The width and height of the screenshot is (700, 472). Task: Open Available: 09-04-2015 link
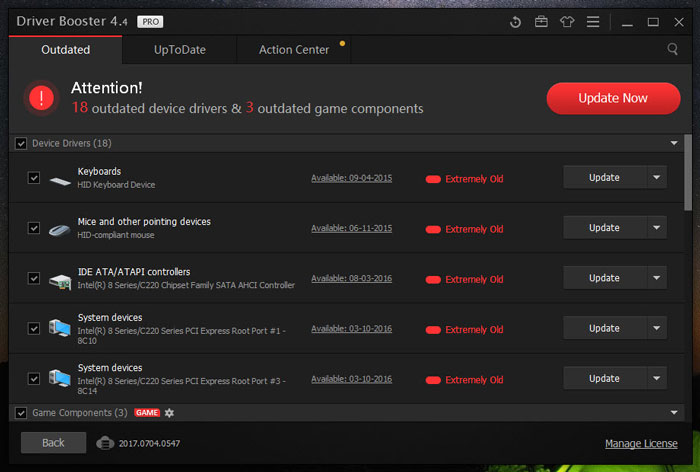point(352,178)
